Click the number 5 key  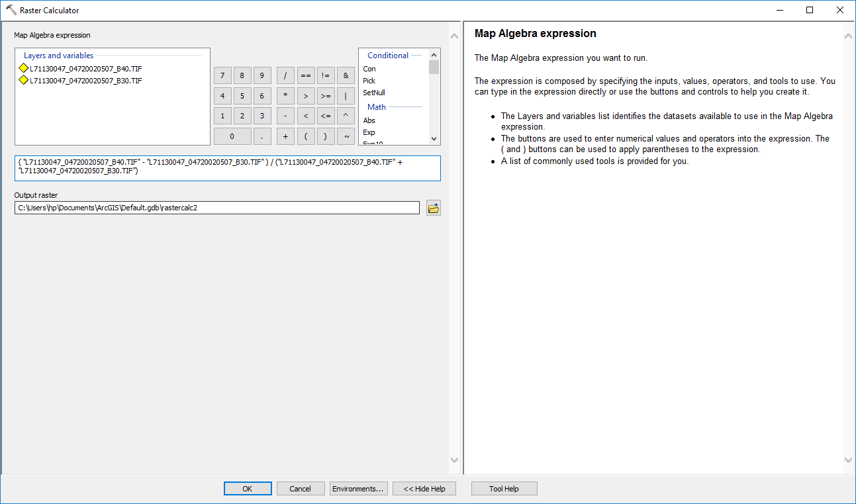pos(242,96)
